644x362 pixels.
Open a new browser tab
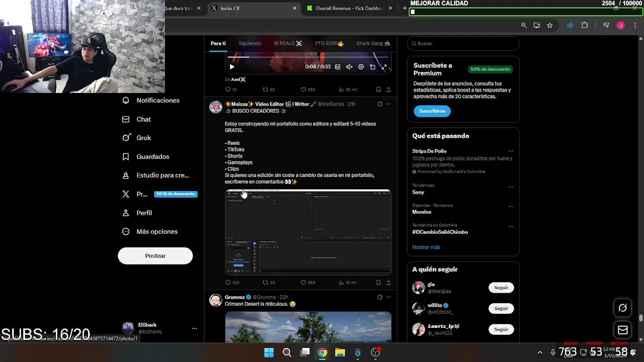coord(405,8)
